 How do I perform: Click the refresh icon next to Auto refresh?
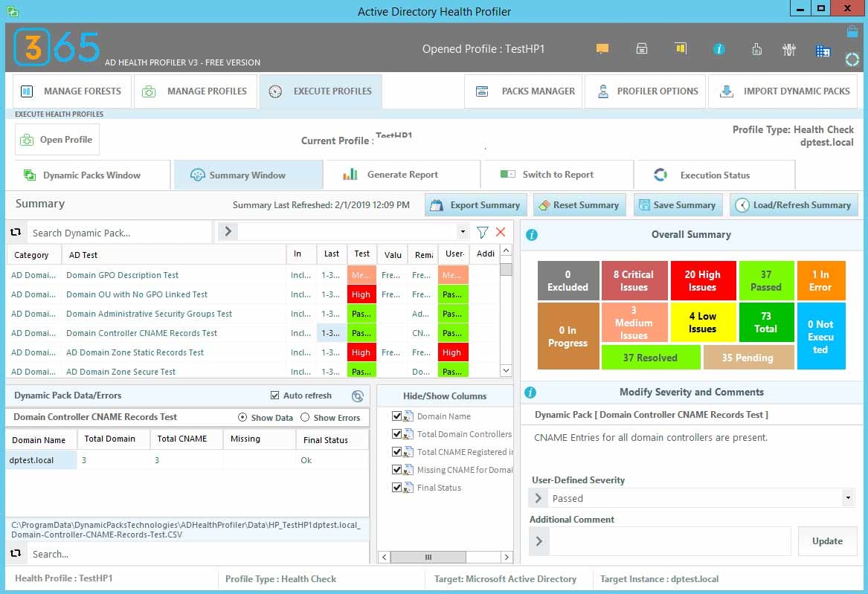point(358,396)
